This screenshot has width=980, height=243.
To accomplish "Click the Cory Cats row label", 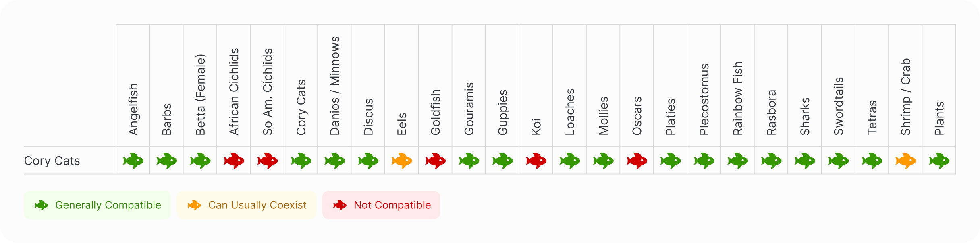I will click(52, 161).
